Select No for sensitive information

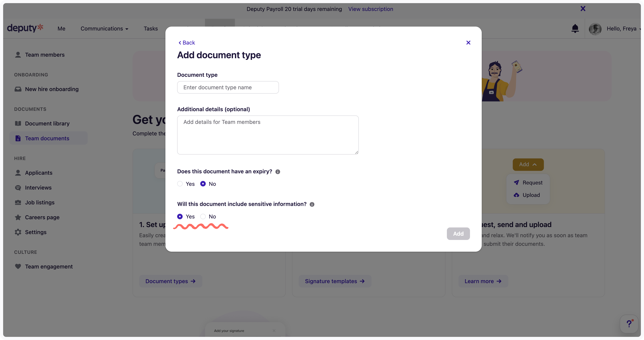[x=203, y=217]
